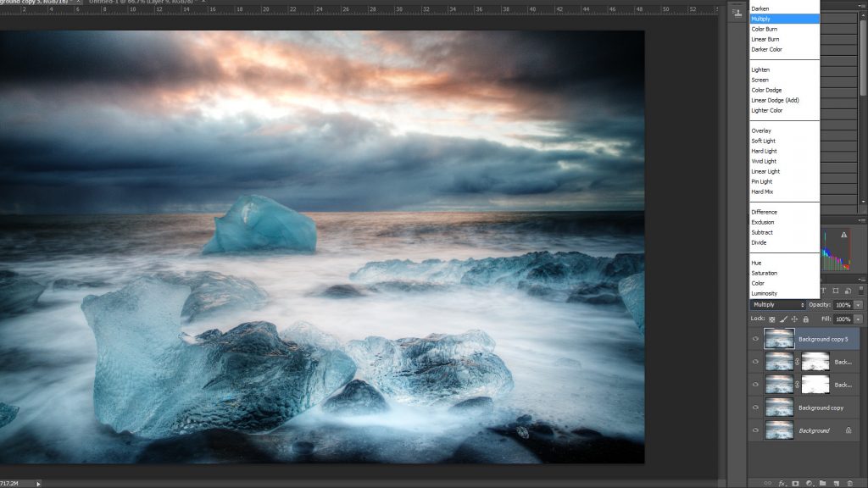Image resolution: width=868 pixels, height=488 pixels.
Task: Open the Opacity slider arrow
Action: pyautogui.click(x=858, y=305)
